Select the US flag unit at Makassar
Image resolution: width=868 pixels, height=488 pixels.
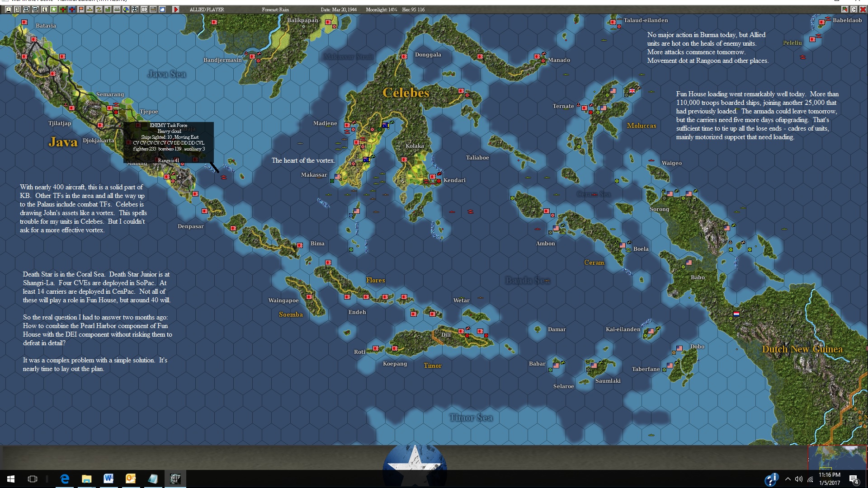click(x=338, y=177)
